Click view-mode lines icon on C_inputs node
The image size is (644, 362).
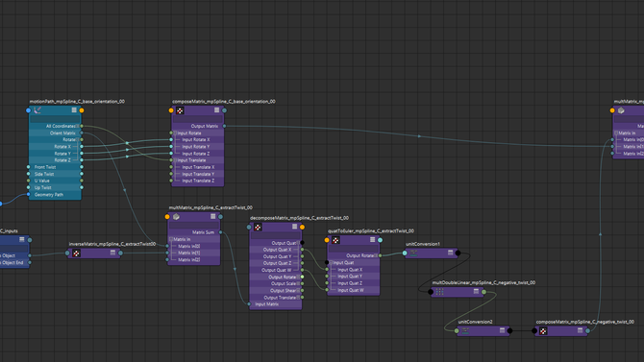[22, 239]
